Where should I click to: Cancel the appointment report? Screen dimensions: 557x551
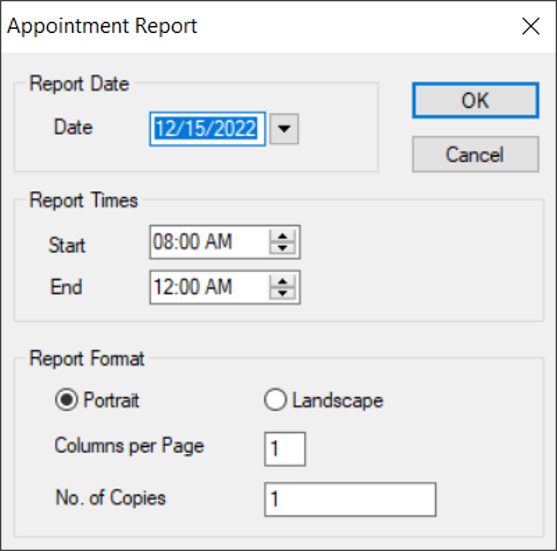(475, 154)
